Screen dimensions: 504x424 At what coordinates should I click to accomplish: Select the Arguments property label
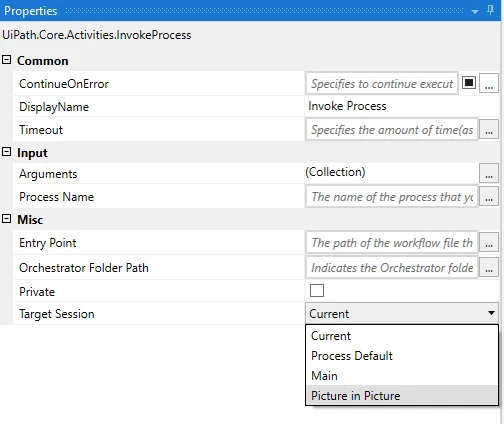pyautogui.click(x=48, y=174)
